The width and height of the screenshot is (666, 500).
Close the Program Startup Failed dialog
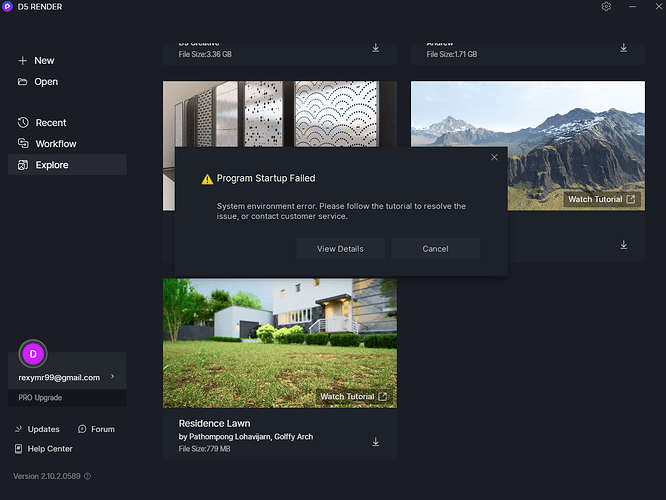tap(494, 157)
